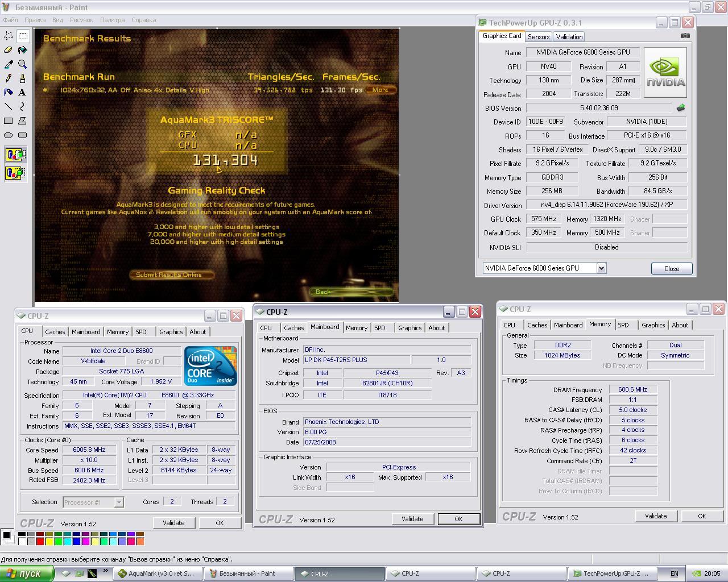Click Close button in GPU-Z window
Image resolution: width=728 pixels, height=582 pixels.
(x=672, y=268)
